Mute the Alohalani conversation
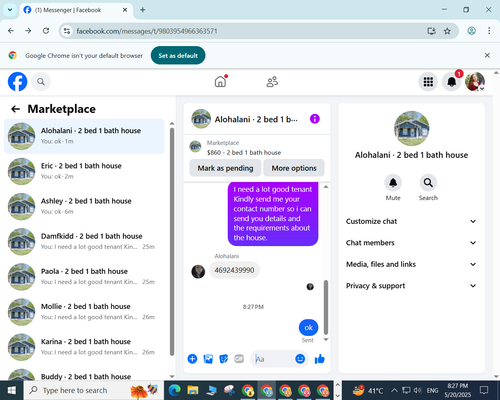Image resolution: width=500 pixels, height=400 pixels. tap(393, 183)
